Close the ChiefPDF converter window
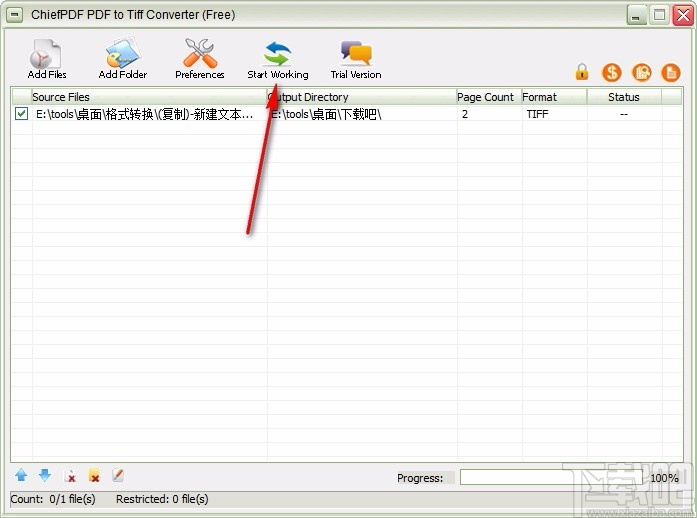Image resolution: width=697 pixels, height=518 pixels. click(683, 16)
